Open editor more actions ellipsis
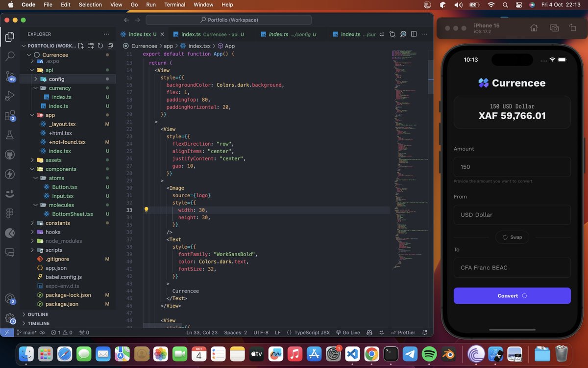588x368 pixels. point(424,34)
